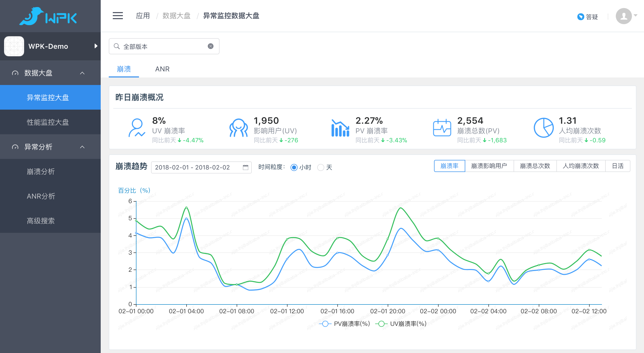
Task: Show the 崩溃影响用户 trend chart
Action: click(489, 166)
